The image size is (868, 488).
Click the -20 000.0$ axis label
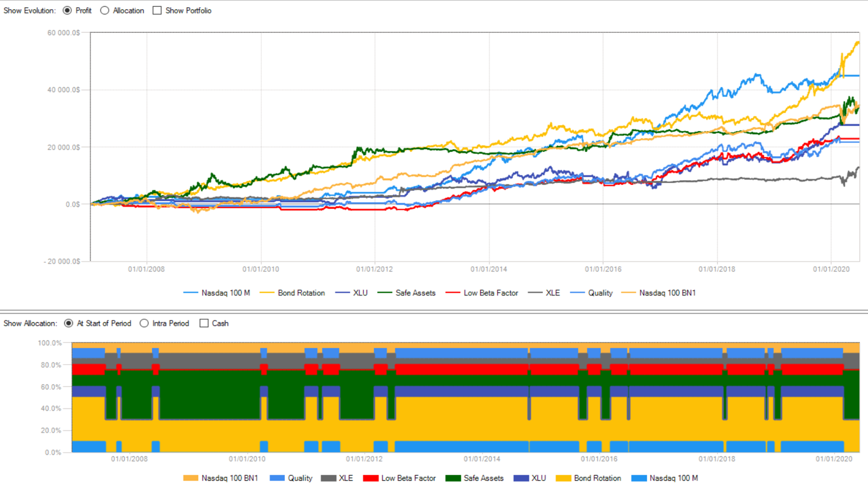pyautogui.click(x=62, y=262)
